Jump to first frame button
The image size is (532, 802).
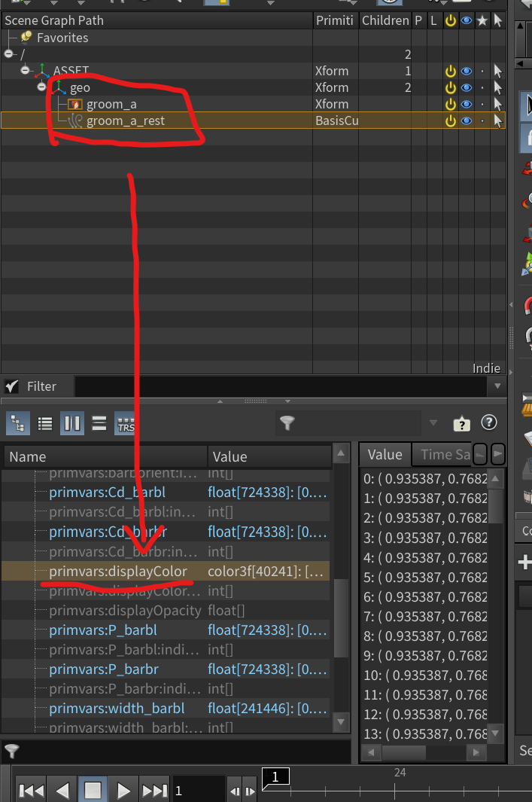(31, 791)
